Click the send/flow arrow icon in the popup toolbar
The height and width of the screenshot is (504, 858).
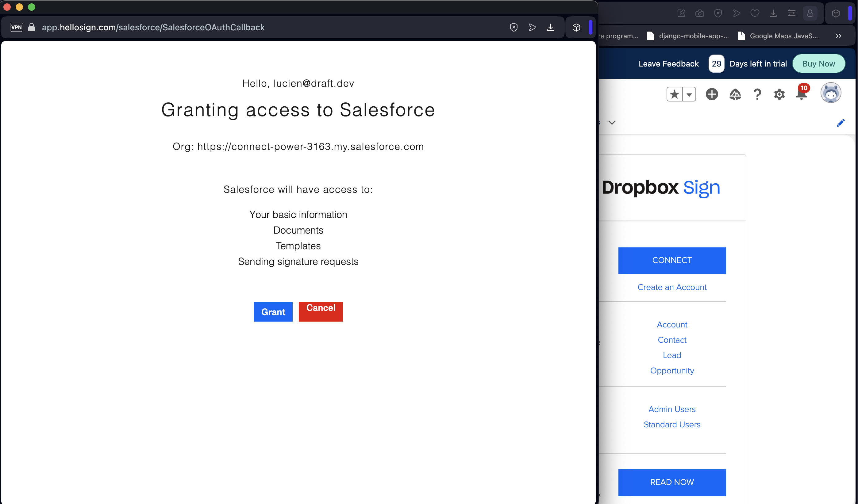tap(533, 27)
